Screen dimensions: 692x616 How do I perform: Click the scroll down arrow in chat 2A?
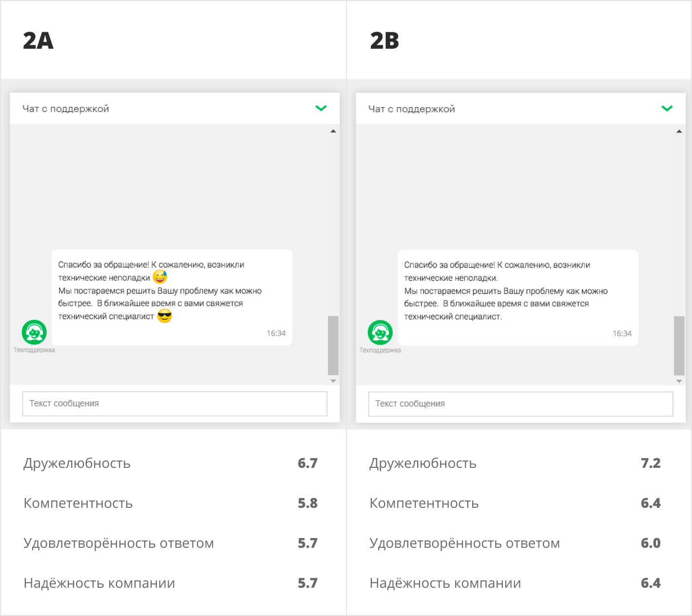coord(333,381)
